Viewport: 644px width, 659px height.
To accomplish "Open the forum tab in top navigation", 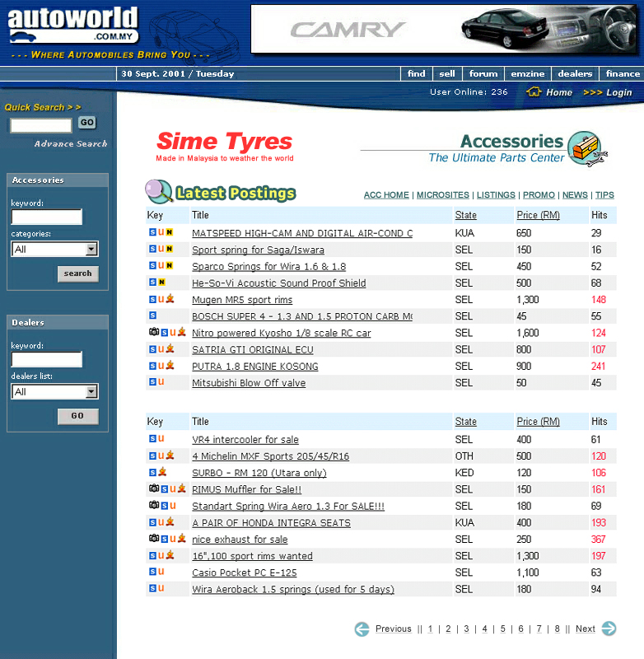I will tap(483, 73).
